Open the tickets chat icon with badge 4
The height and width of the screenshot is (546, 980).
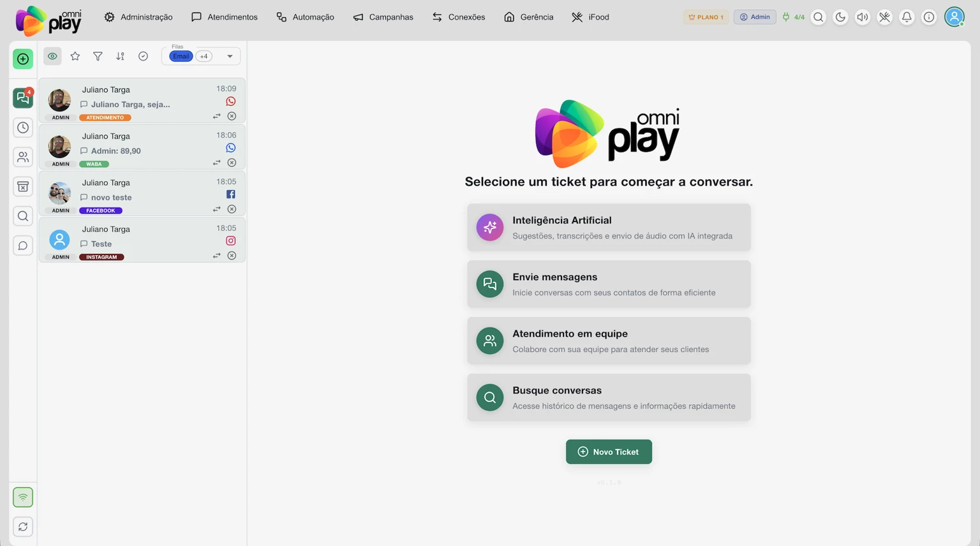pos(23,98)
